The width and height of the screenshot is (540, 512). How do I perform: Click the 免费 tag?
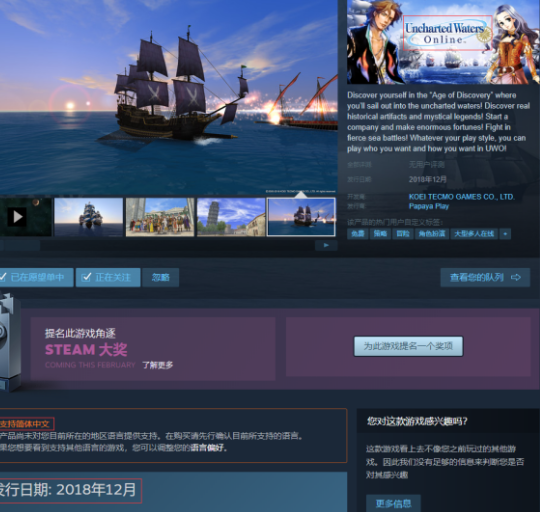coord(357,234)
